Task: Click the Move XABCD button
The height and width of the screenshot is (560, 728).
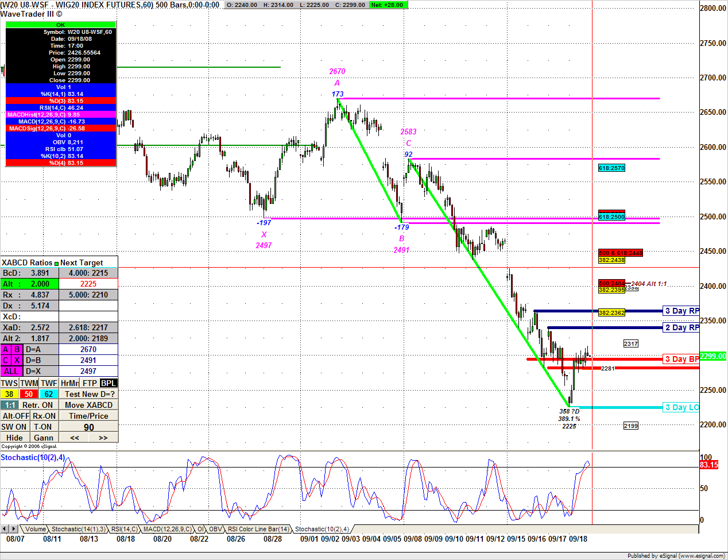Action: [x=89, y=405]
